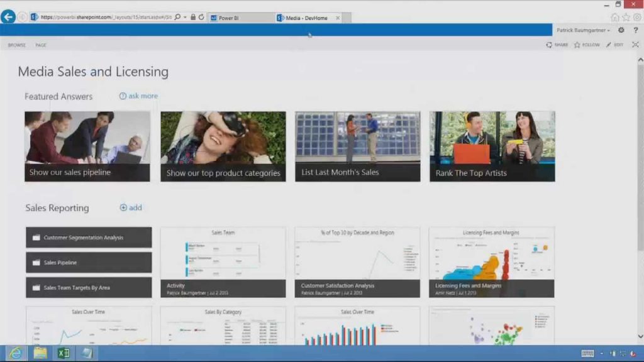The width and height of the screenshot is (644, 362).
Task: Refresh the page using the address bar icon
Action: point(201,17)
